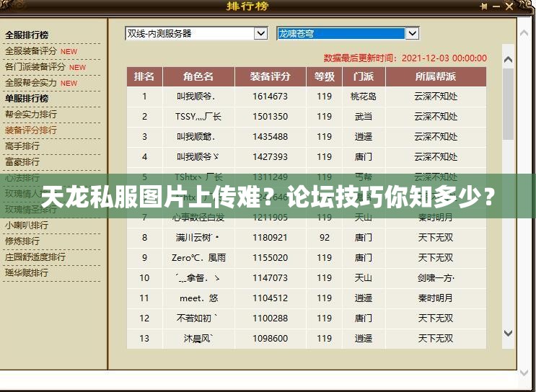Click the ranking list scroll up arrow
The width and height of the screenshot is (536, 392).
pyautogui.click(x=509, y=59)
